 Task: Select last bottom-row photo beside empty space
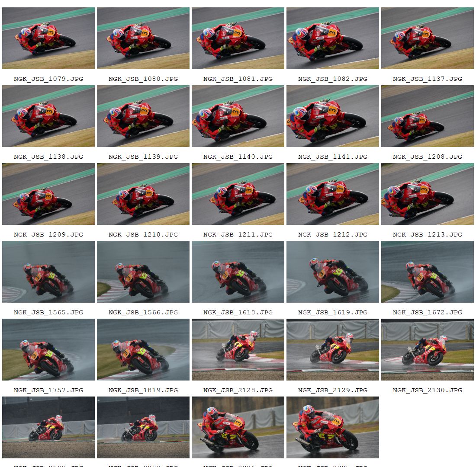point(333,428)
